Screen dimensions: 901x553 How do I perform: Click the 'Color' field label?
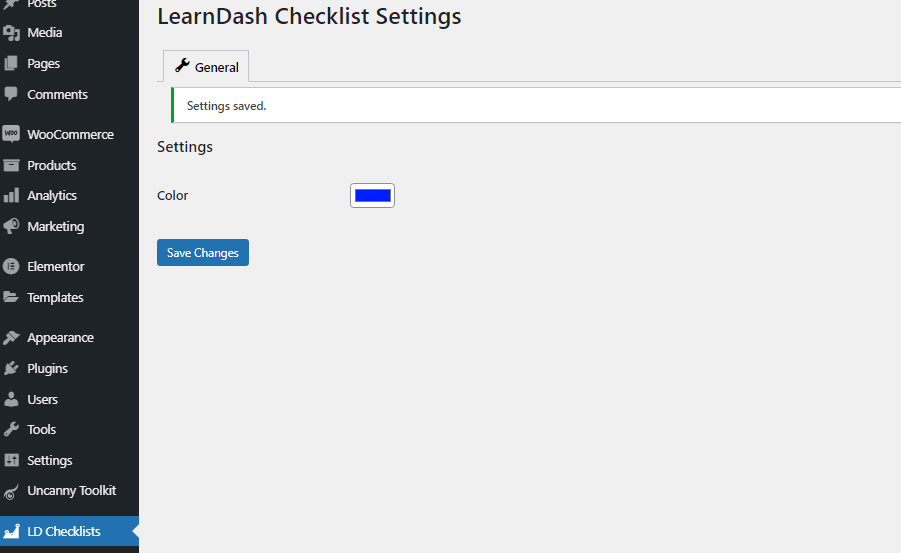tap(172, 195)
